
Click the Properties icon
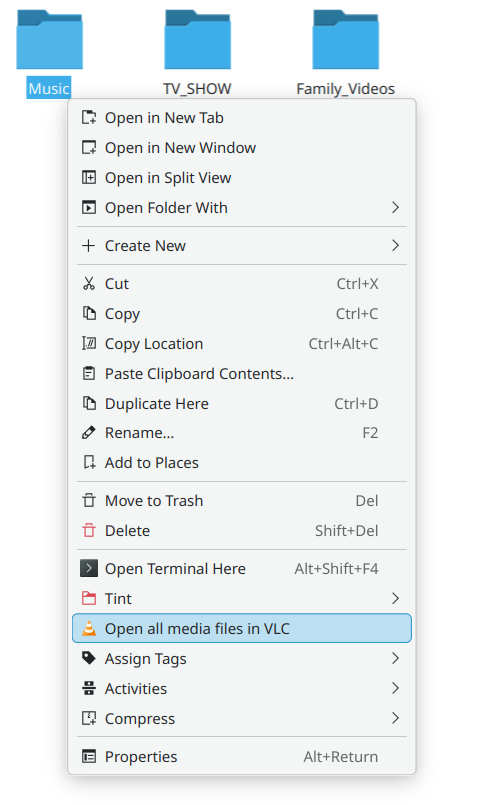[x=89, y=756]
